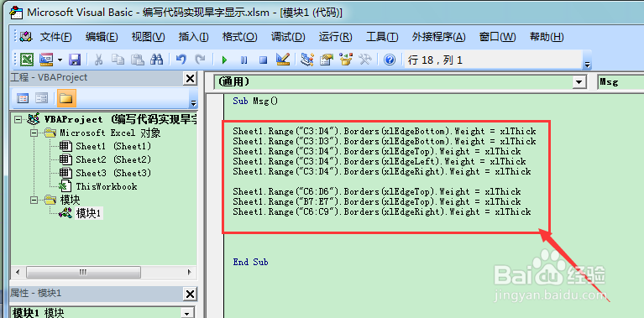
Task: Click code line with Range("C3:D3")
Action: [x=385, y=141]
